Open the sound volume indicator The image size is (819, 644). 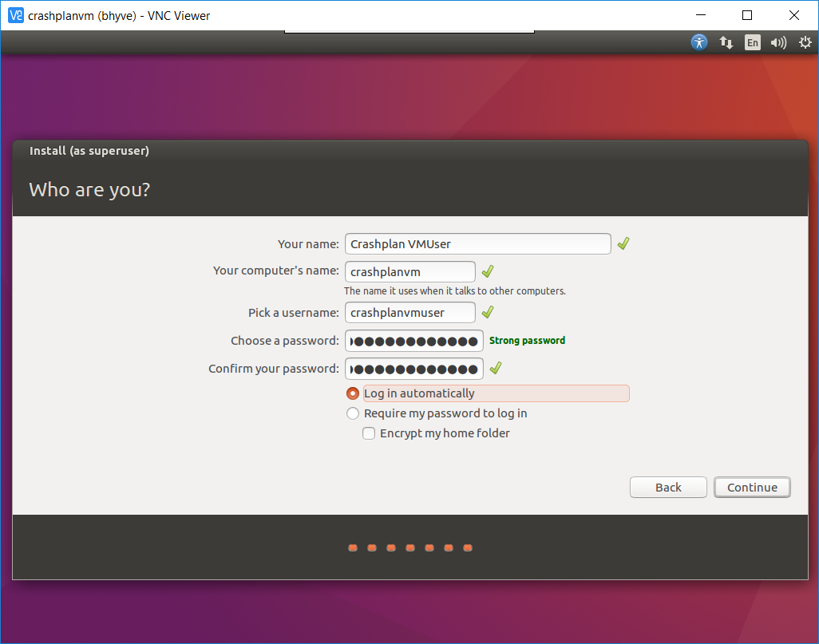778,42
